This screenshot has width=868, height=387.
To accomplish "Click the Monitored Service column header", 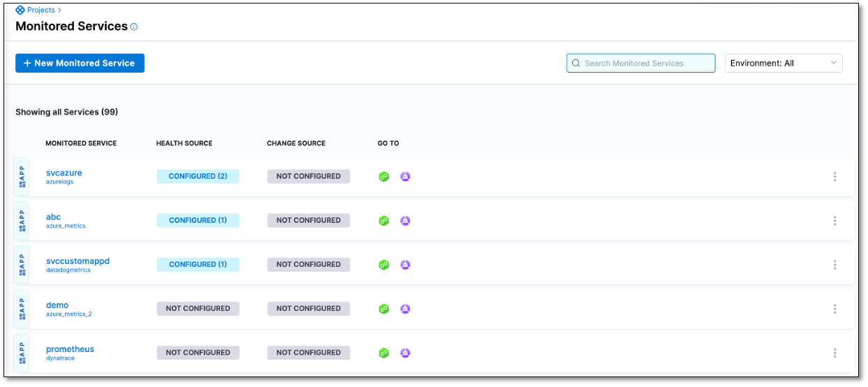I will click(81, 143).
